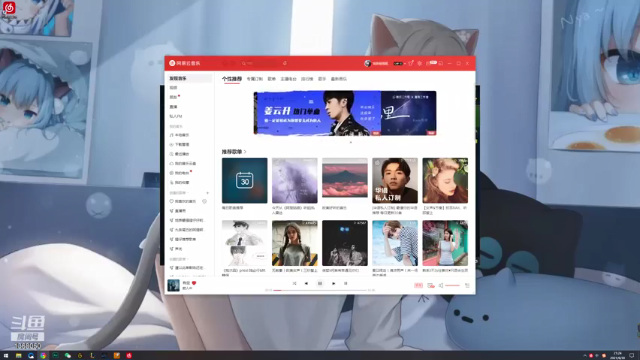
Task: Open File Explorer from the taskbar
Action: pyautogui.click(x=18, y=356)
